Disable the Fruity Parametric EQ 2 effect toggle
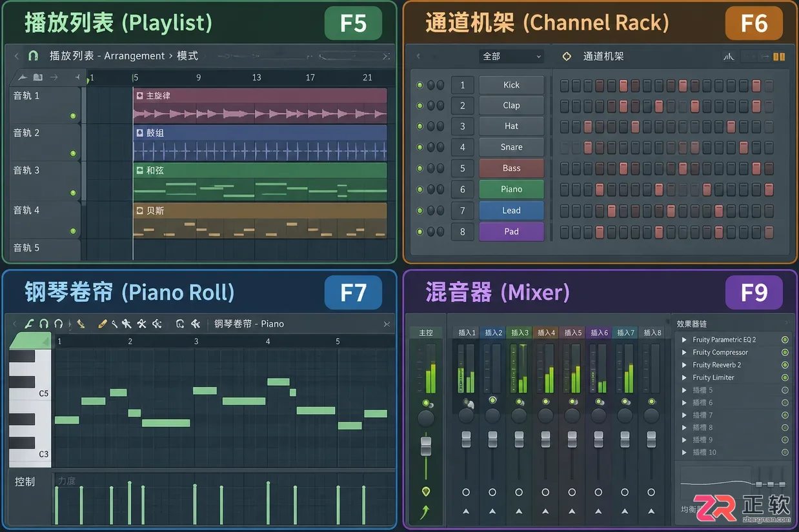This screenshot has width=799, height=532. coord(785,340)
